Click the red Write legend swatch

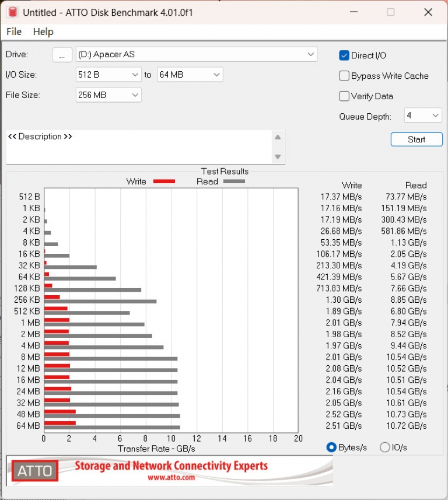[164, 181]
